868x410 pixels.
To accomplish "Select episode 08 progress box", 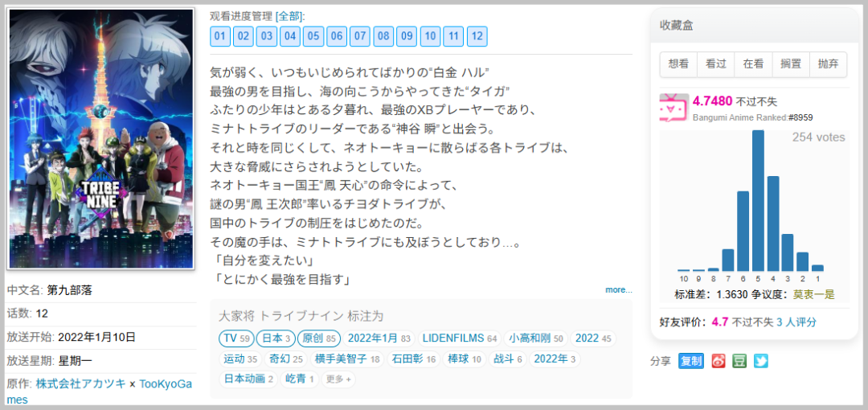I will 383,36.
